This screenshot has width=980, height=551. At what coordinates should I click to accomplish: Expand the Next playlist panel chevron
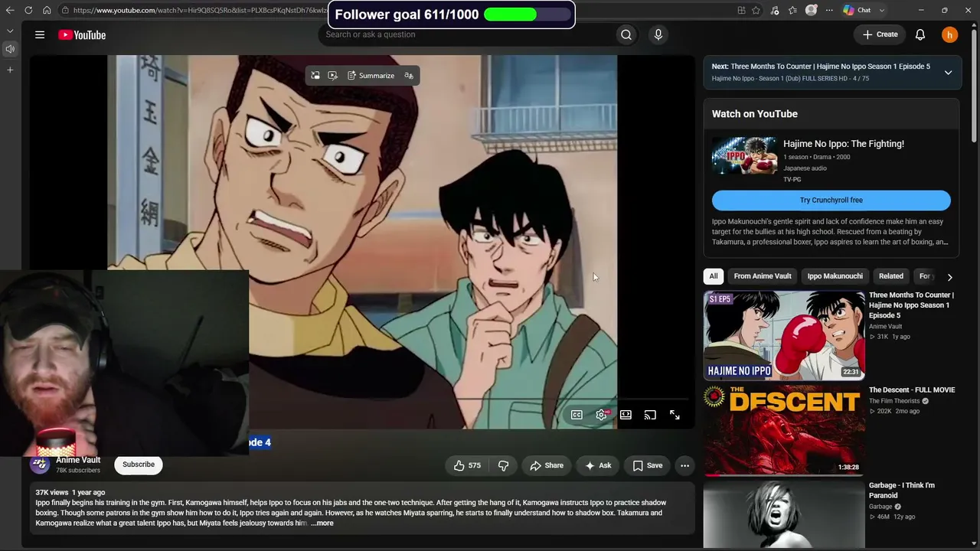[x=948, y=73]
